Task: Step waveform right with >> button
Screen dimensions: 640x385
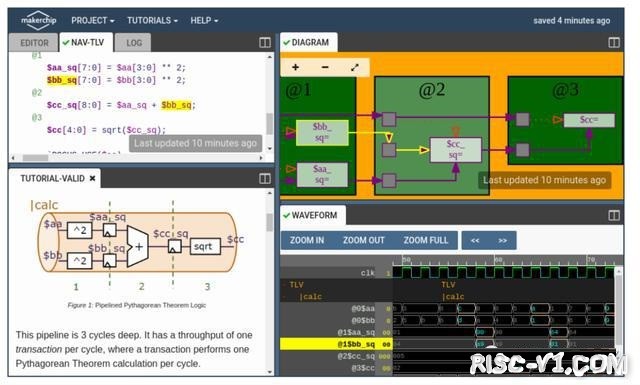Action: point(502,240)
